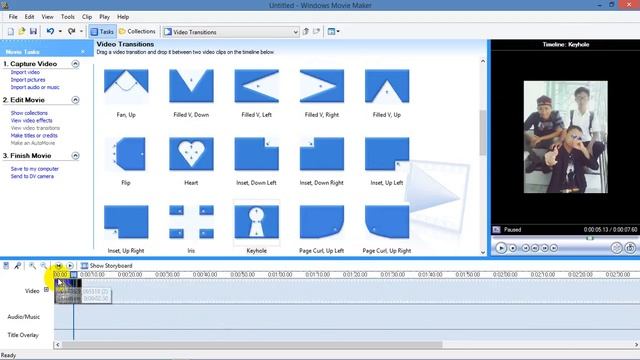Open the Play menu
Image resolution: width=640 pixels, height=360 pixels.
104,17
